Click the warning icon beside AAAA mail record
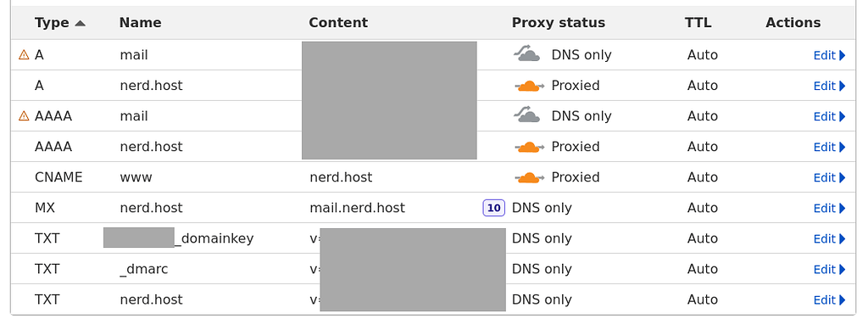The width and height of the screenshot is (868, 319). tap(24, 115)
